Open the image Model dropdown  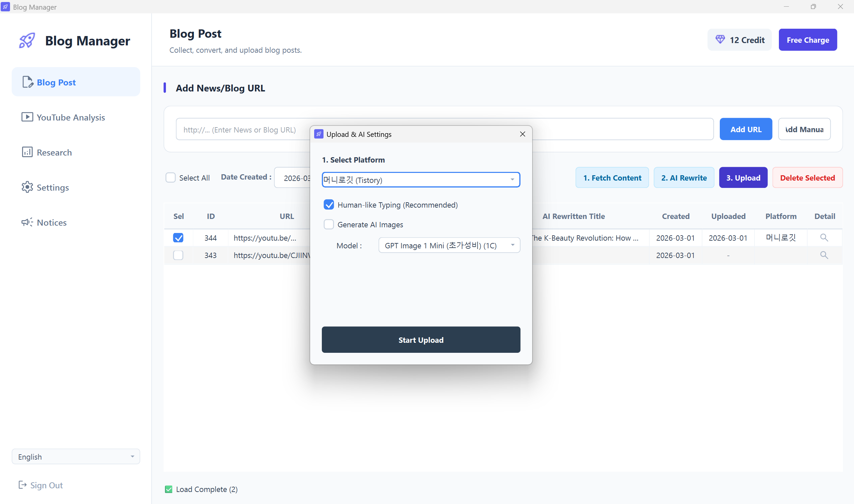point(449,245)
